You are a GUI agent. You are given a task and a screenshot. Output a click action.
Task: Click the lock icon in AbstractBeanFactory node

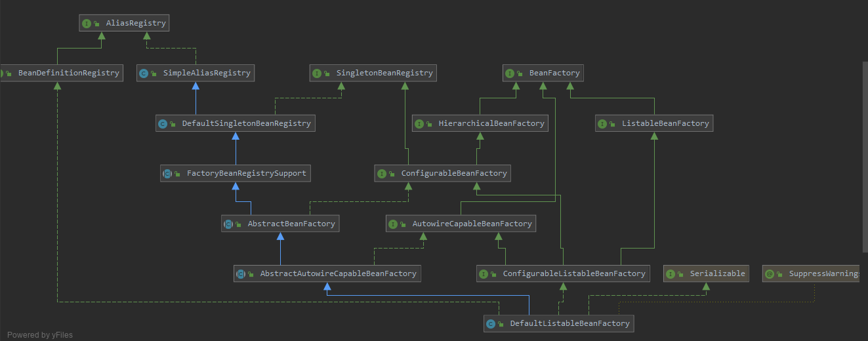238,224
